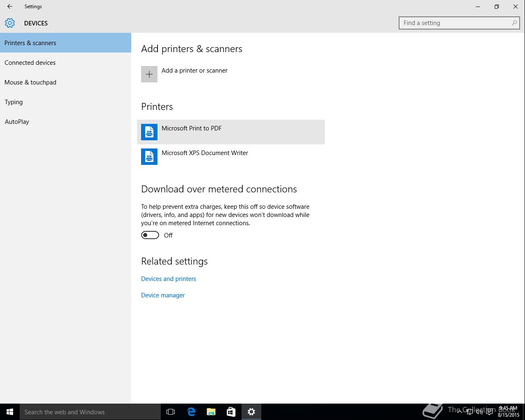Open the Device manager link
This screenshot has height=420, width=525.
click(163, 295)
